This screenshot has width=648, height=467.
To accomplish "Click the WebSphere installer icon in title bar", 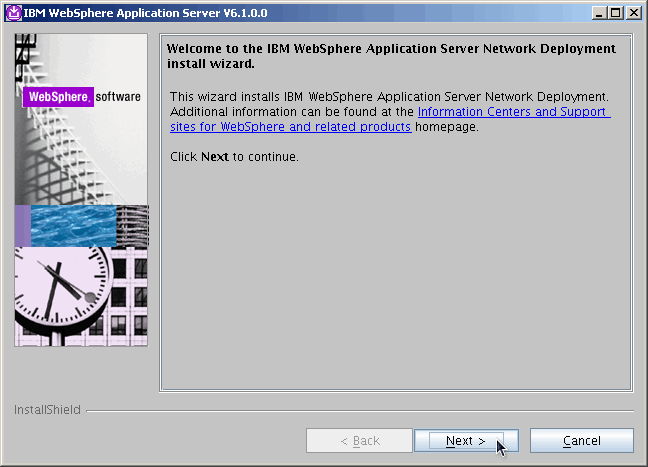I will pyautogui.click(x=13, y=12).
